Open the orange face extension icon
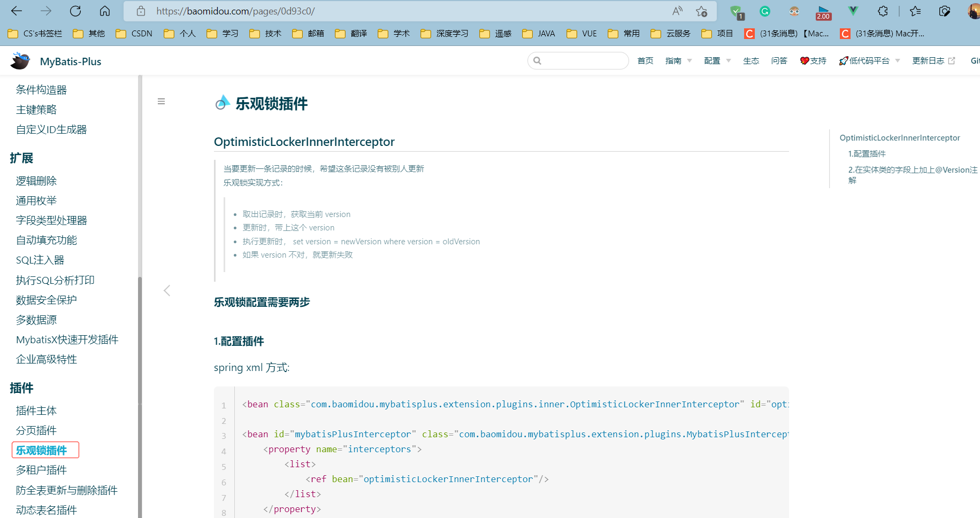This screenshot has width=980, height=518. (x=794, y=11)
